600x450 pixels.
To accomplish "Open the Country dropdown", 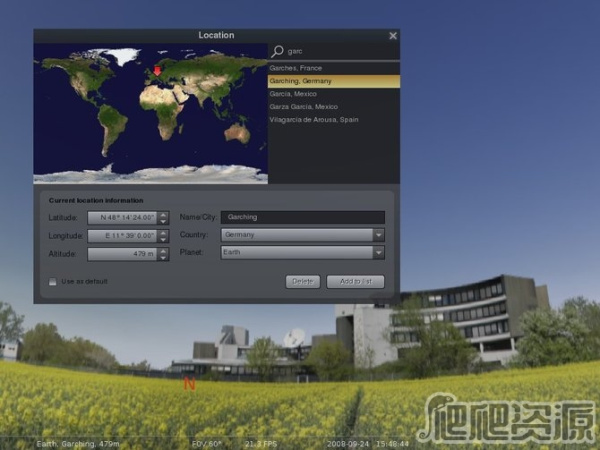I will (x=378, y=235).
